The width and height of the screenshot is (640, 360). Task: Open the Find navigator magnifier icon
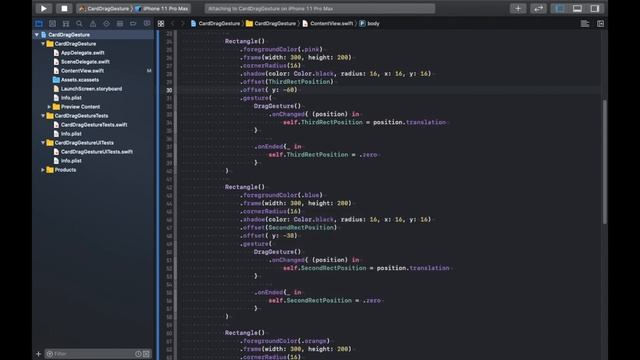[79, 24]
